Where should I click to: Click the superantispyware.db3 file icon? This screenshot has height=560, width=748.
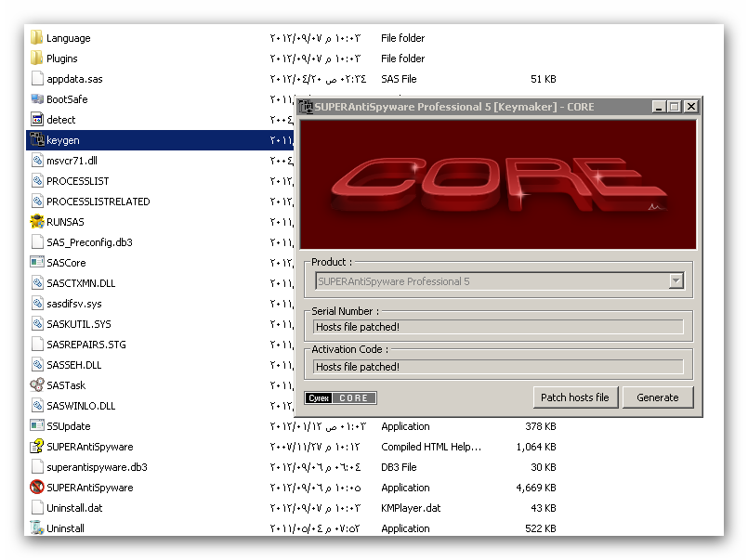[37, 466]
